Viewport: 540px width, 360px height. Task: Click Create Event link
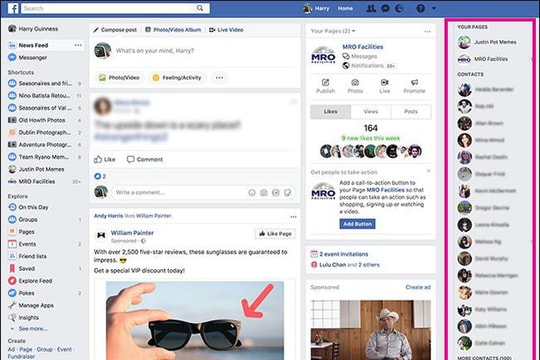pos(64,349)
